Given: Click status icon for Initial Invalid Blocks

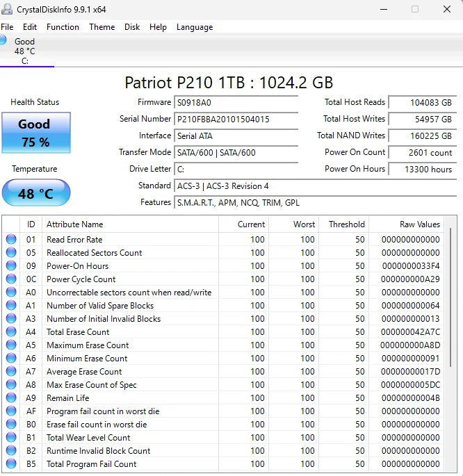Looking at the screenshot, I should [x=11, y=318].
